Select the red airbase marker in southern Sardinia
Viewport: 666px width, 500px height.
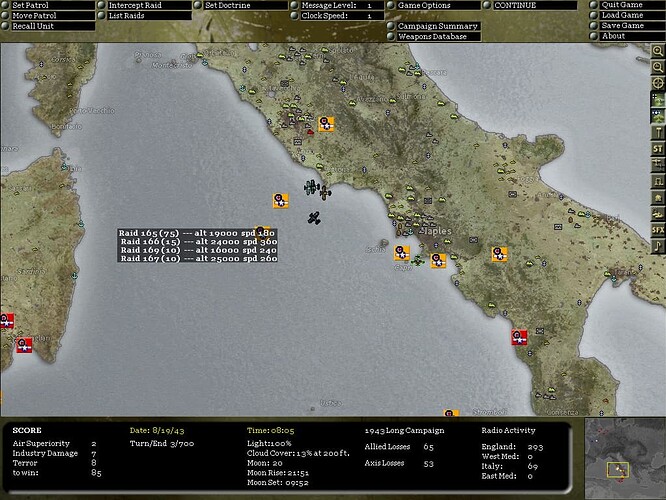point(24,345)
